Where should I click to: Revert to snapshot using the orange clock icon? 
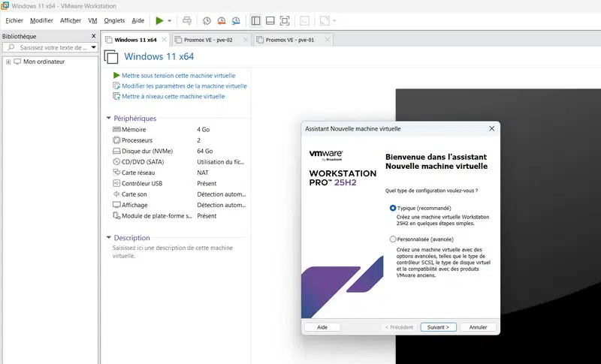point(221,21)
